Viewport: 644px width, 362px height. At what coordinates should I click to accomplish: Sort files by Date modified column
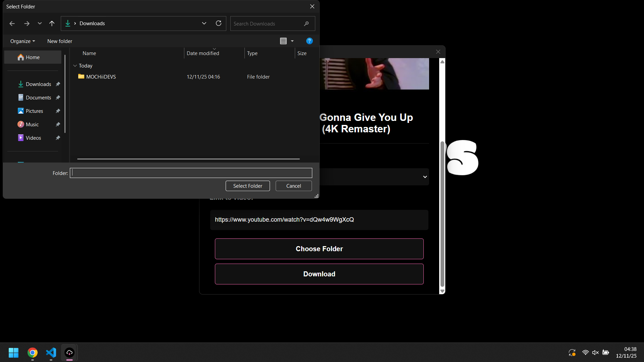(x=203, y=53)
